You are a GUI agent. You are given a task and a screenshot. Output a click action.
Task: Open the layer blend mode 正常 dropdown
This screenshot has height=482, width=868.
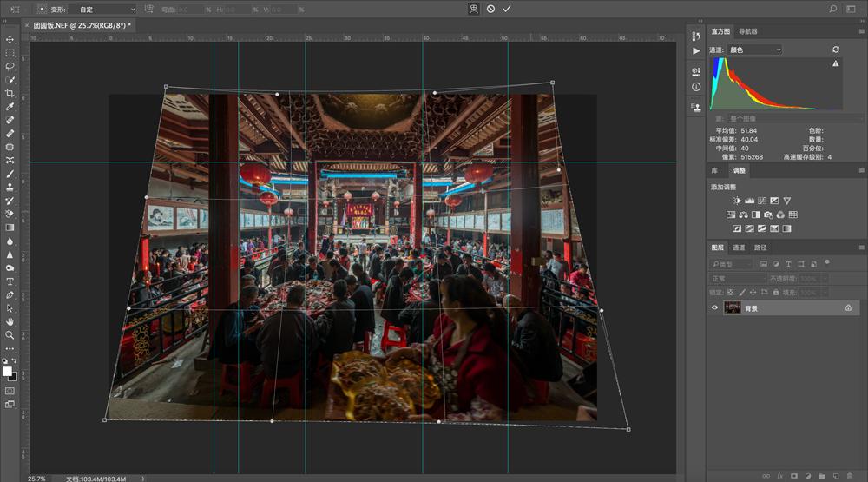point(737,278)
